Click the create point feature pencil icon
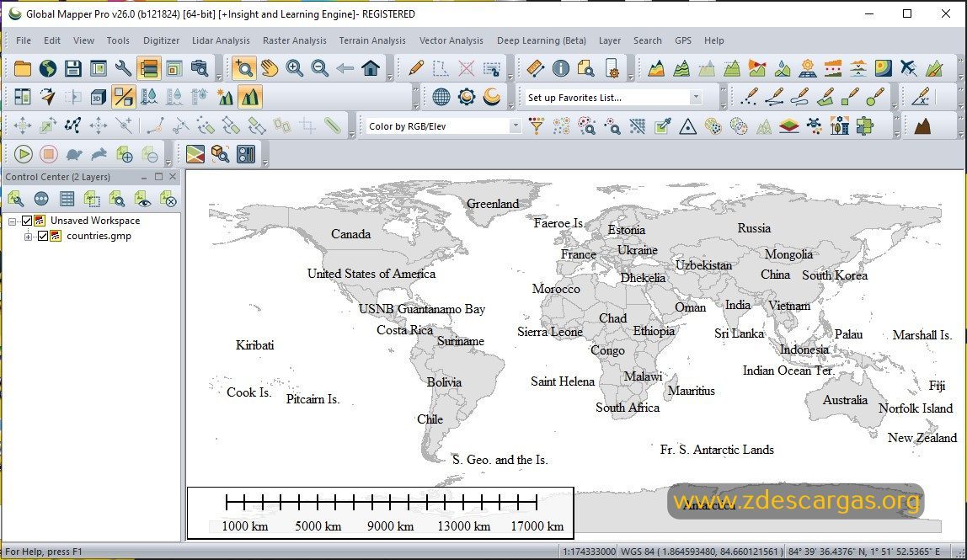This screenshot has height=560, width=967. tap(749, 97)
